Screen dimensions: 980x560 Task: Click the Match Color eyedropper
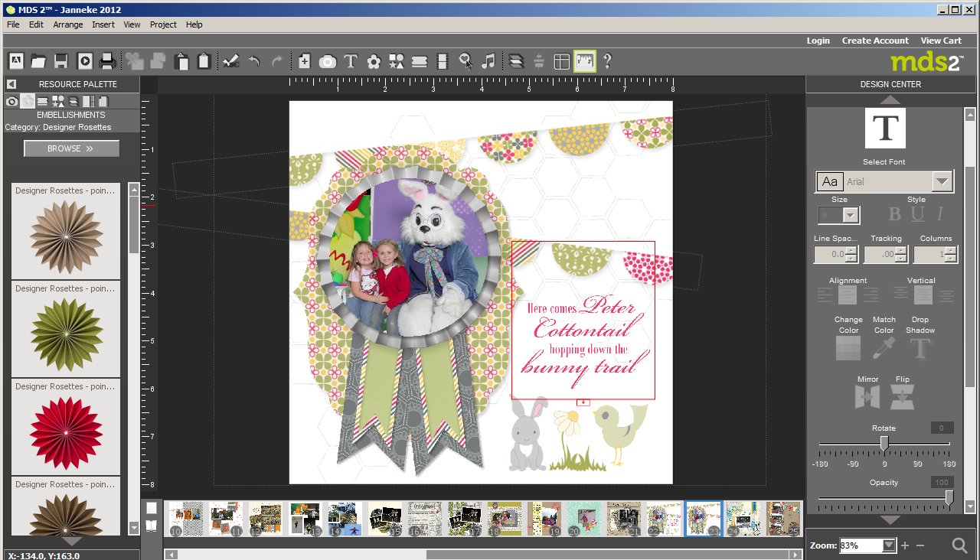[884, 349]
